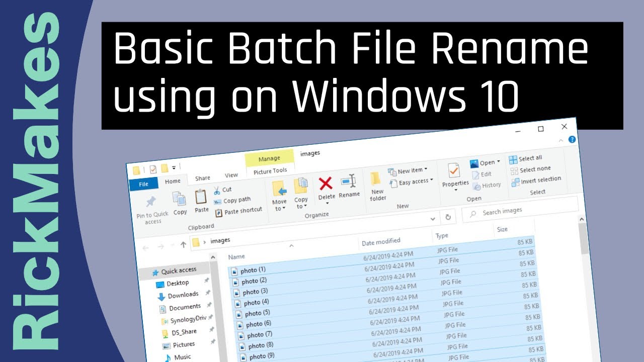
Task: Click the blue Help question mark icon
Action: (x=572, y=139)
